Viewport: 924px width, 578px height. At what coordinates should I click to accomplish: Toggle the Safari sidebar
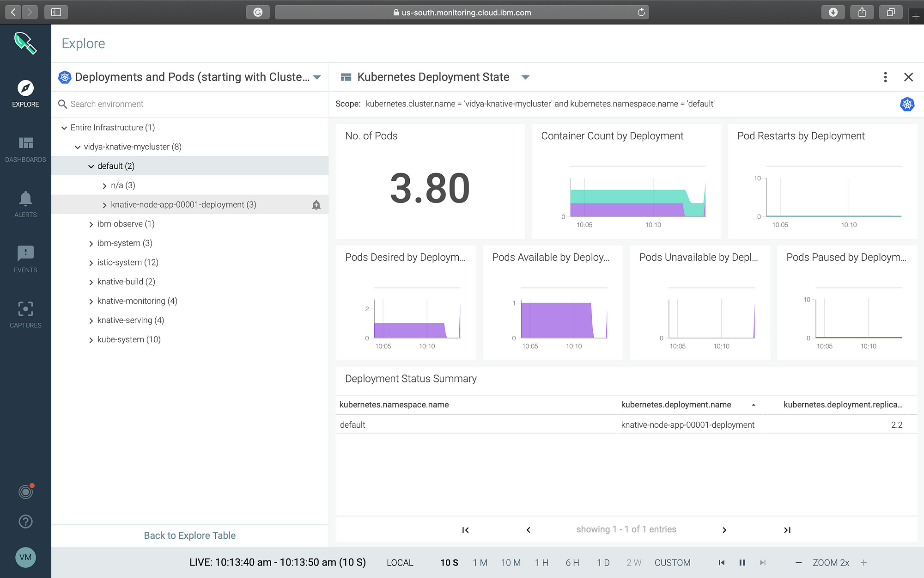56,12
